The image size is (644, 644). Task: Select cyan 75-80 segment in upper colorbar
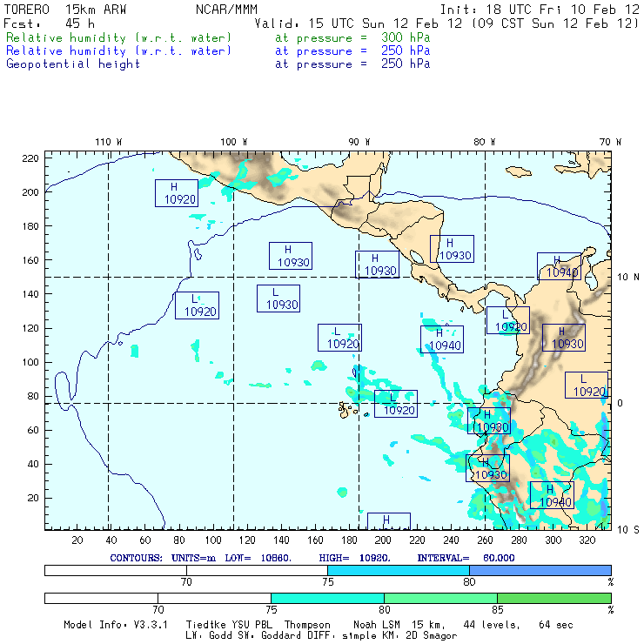pos(399,569)
